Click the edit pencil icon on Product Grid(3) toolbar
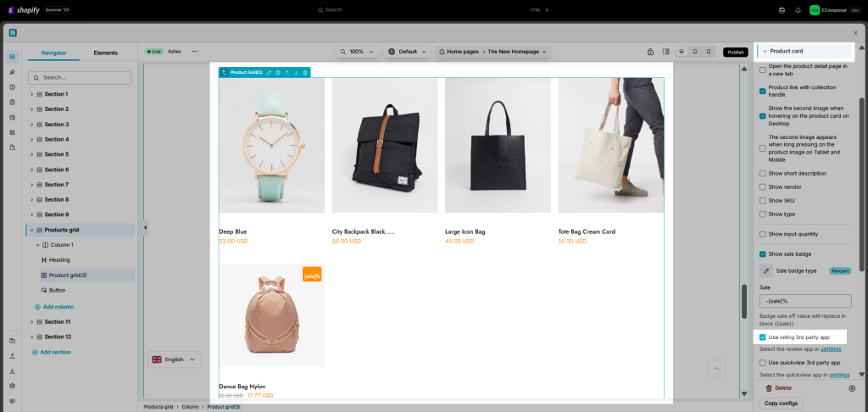This screenshot has height=412, width=868. point(269,73)
